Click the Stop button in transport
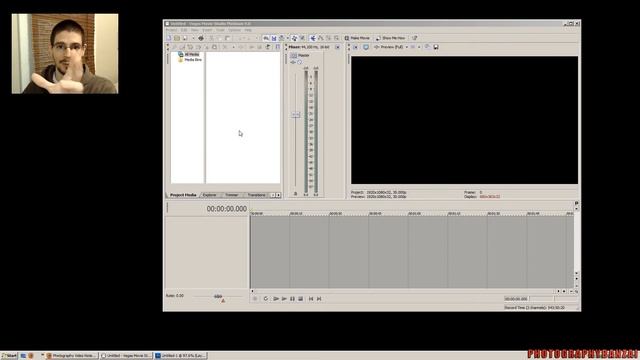640x360 pixels. (301, 299)
